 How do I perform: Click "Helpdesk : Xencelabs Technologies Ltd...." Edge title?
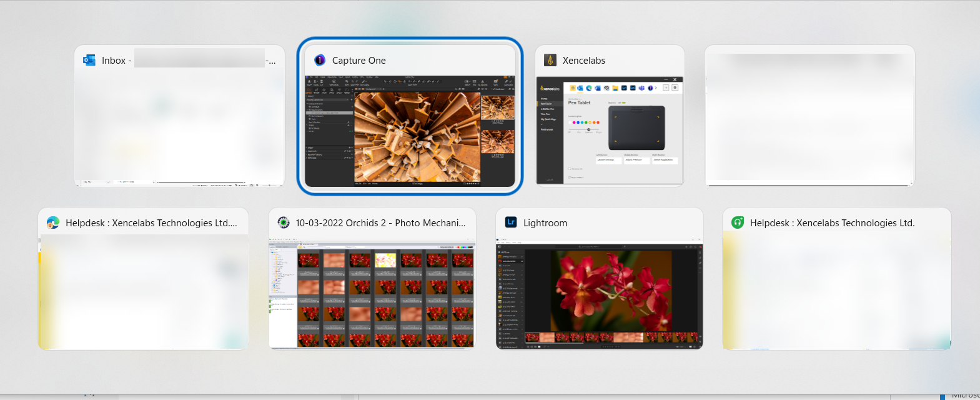coord(152,223)
